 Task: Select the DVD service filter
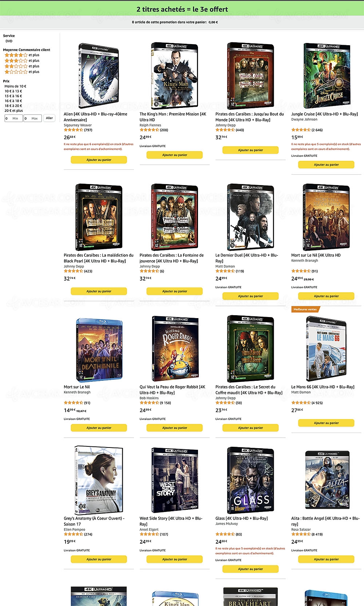click(9, 41)
